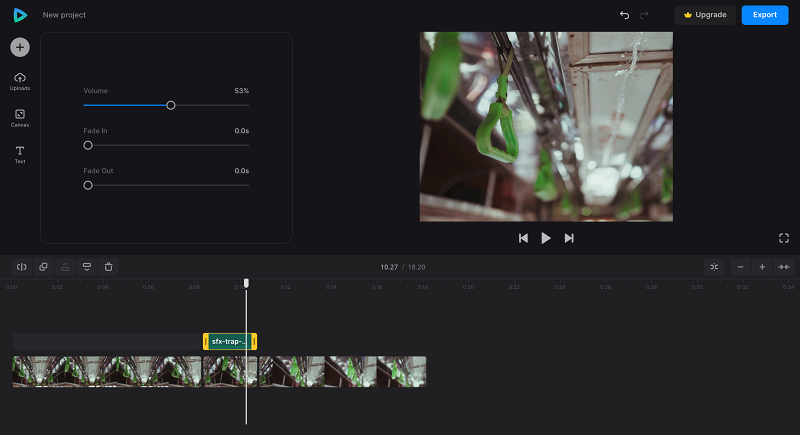Viewport: 800px width, 435px height.
Task: Click the 18.20 total duration text
Action: 416,267
